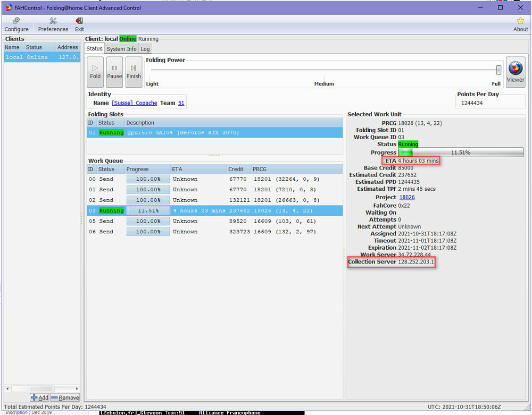Image resolution: width=532 pixels, height=415 pixels.
Task: Switch to the Status tab
Action: click(94, 48)
